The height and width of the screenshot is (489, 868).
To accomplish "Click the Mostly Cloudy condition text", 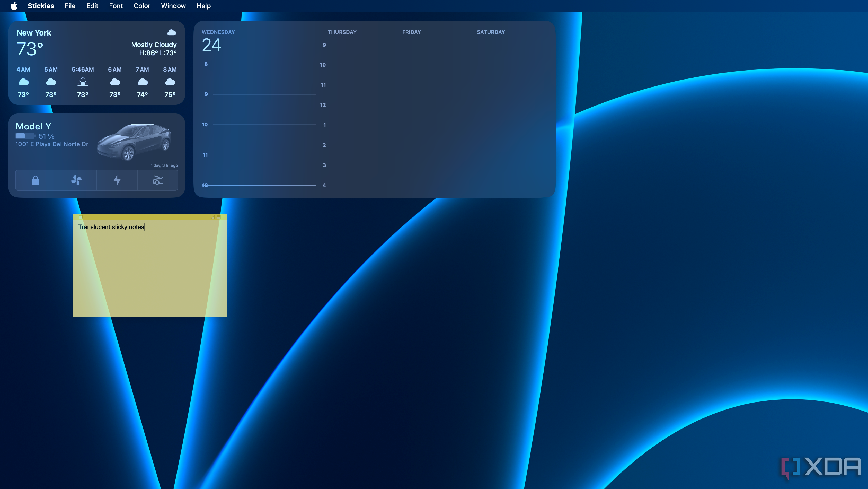I will tap(154, 45).
